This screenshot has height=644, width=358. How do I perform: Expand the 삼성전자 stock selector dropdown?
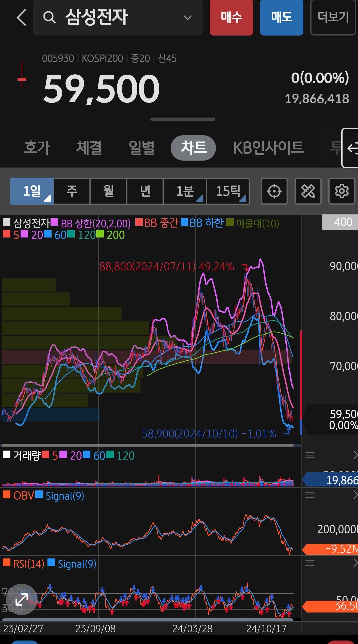tap(187, 18)
